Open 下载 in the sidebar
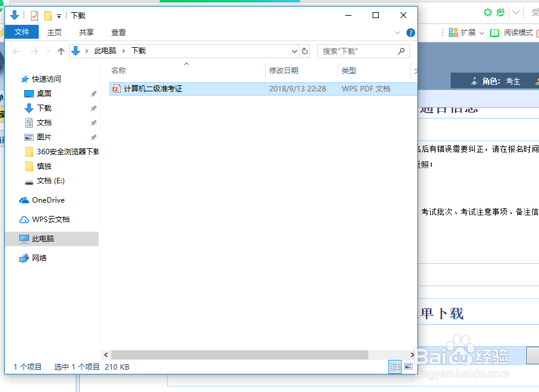This screenshot has width=539, height=392. (44, 108)
